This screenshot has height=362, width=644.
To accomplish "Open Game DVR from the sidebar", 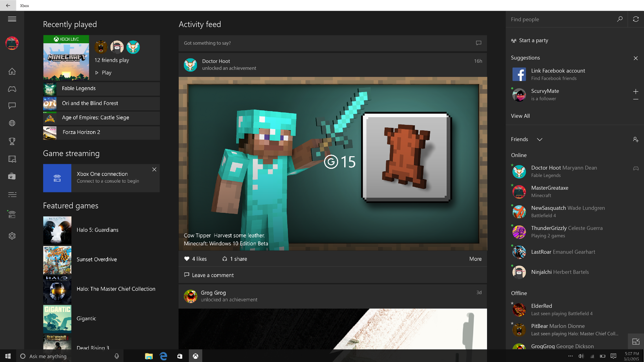I will tap(12, 159).
